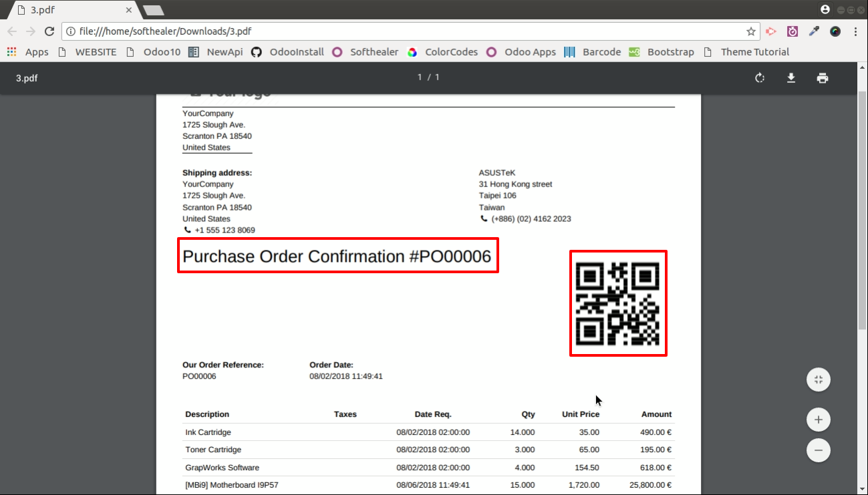Open the Bootstrap bookmark

point(662,52)
